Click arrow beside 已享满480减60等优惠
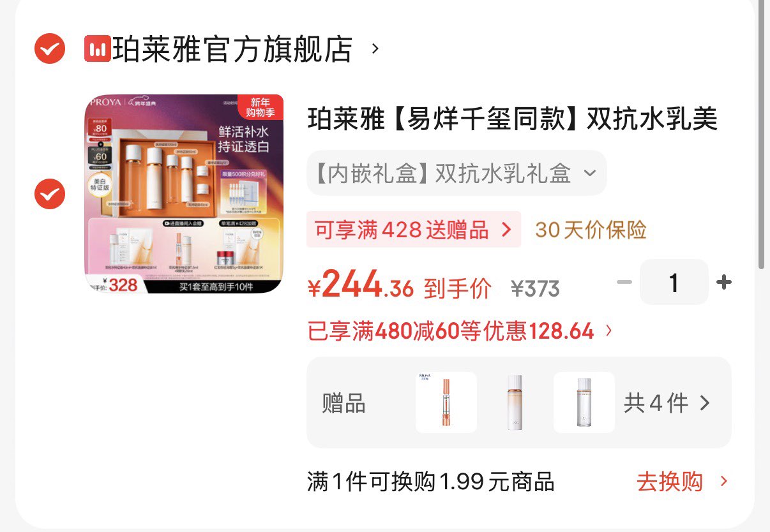 tap(608, 331)
